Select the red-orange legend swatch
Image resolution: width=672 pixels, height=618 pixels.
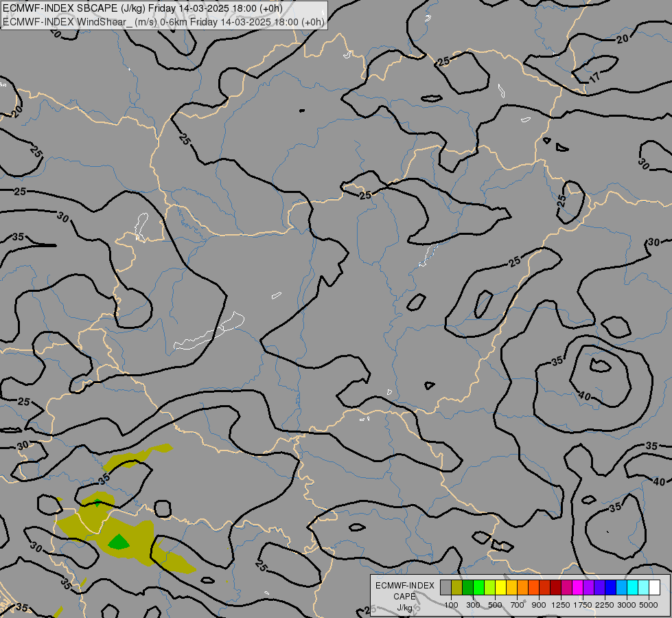(533, 587)
